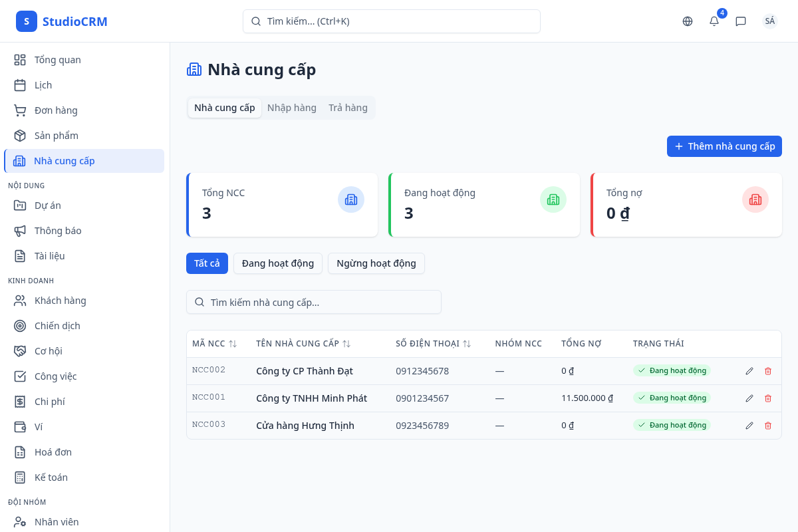798x532 pixels.
Task: Switch to the Trả hàng tab
Action: click(348, 108)
